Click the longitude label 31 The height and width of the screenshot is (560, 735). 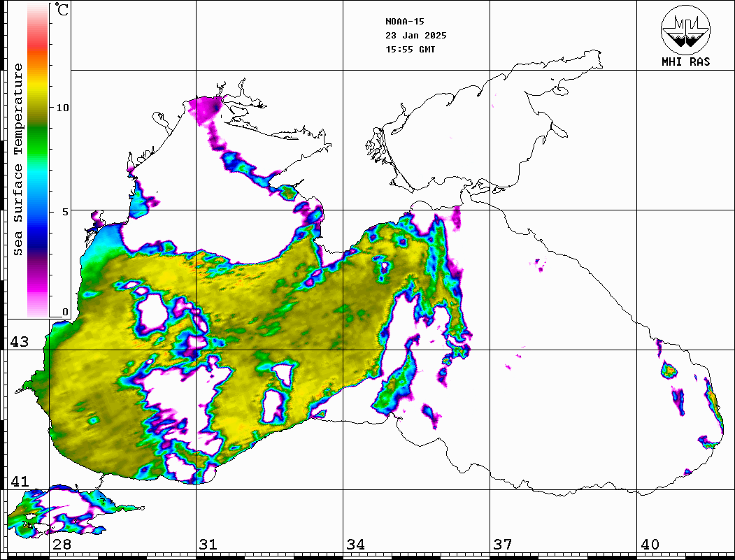point(208,544)
